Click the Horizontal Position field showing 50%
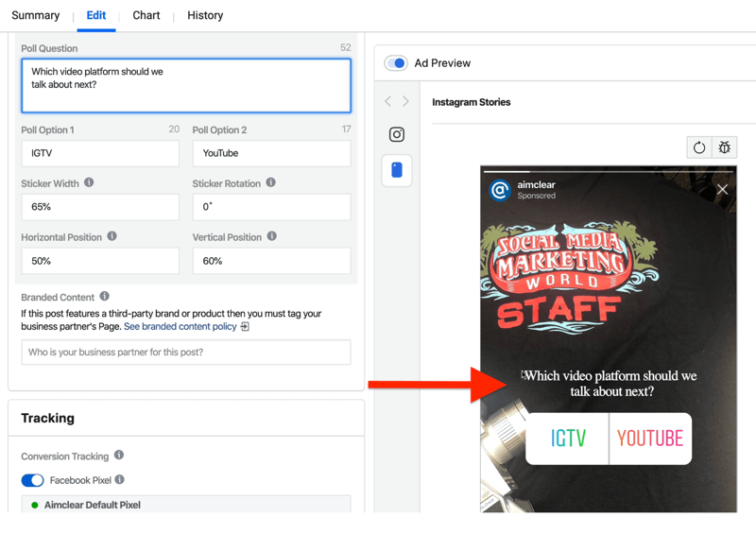The height and width of the screenshot is (534, 756). 100,261
